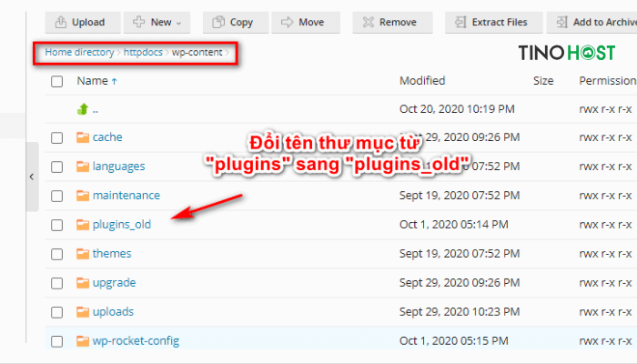Image resolution: width=637 pixels, height=364 pixels.
Task: Open the wp-rocket-config folder link
Action: (x=136, y=341)
